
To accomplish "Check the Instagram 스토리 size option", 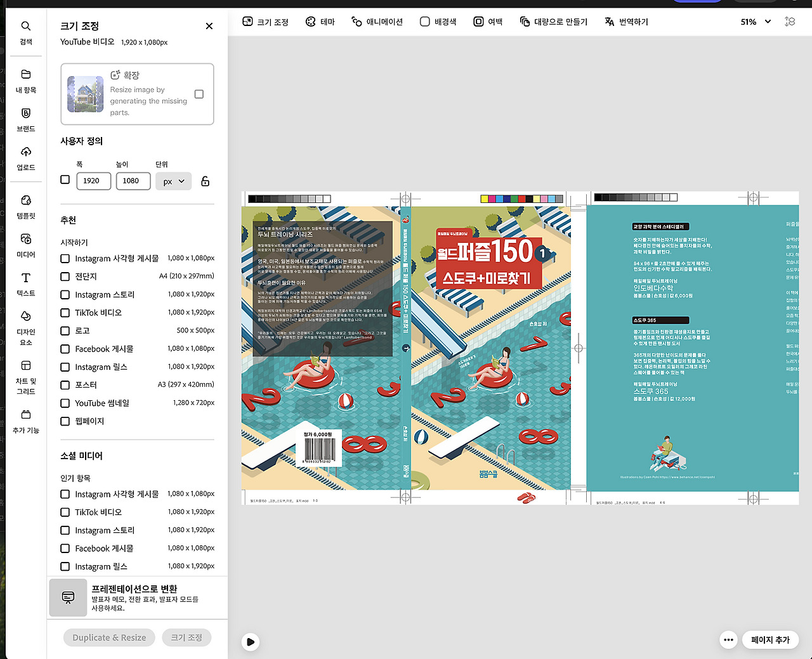I will pos(65,294).
